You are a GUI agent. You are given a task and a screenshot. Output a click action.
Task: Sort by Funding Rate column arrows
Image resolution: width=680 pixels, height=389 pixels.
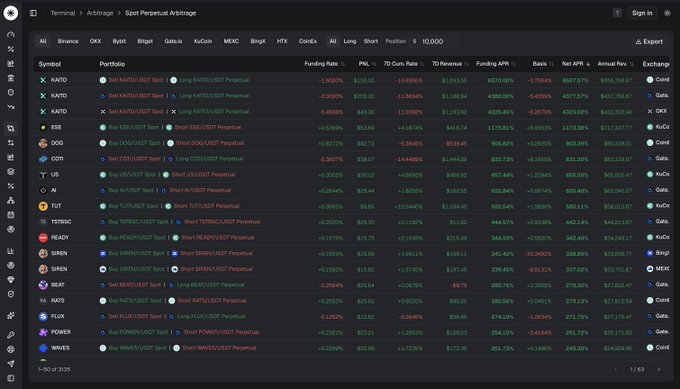pyautogui.click(x=343, y=64)
